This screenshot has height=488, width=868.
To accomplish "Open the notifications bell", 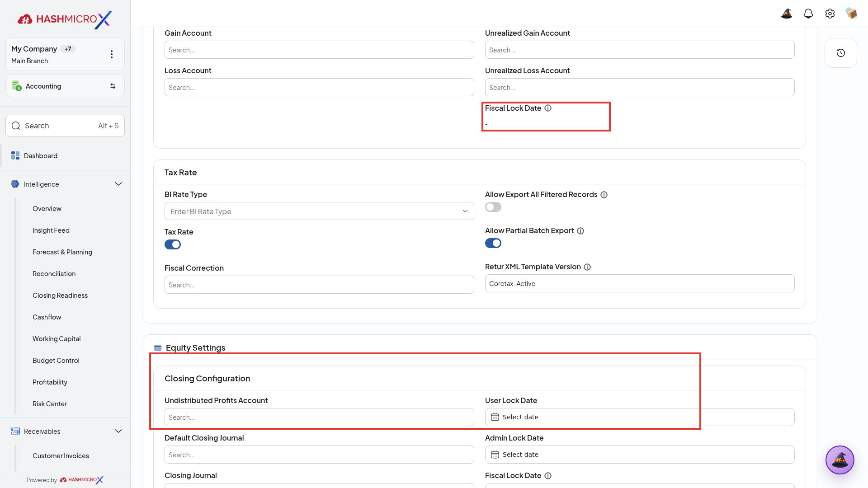I will pos(808,14).
